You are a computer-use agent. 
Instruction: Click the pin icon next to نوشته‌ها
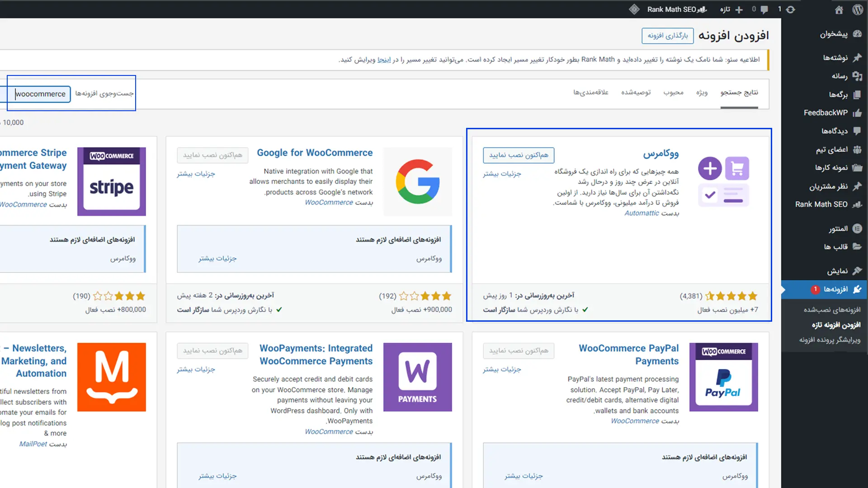coord(857,57)
